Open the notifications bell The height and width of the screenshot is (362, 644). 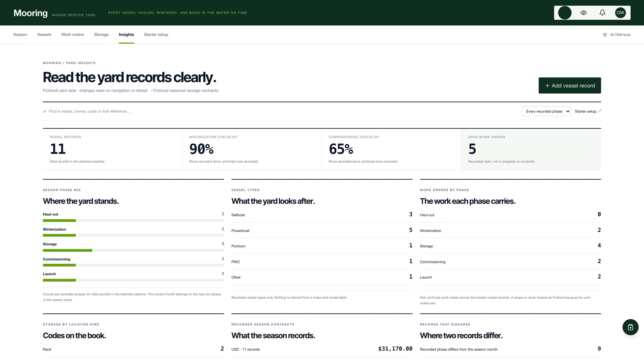[602, 13]
